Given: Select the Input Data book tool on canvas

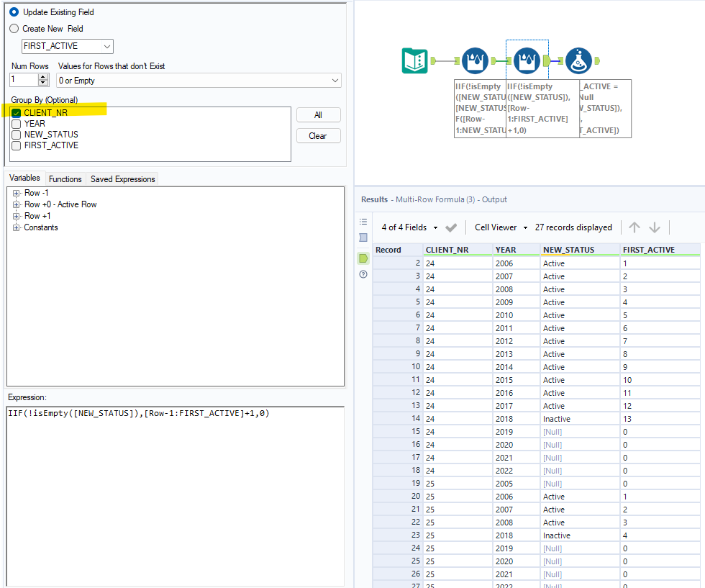Looking at the screenshot, I should (x=414, y=60).
